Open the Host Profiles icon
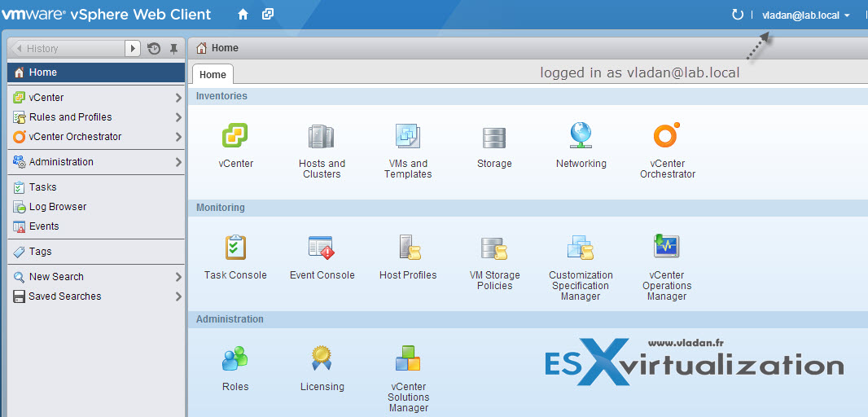Screen dimensions: 868x417 tap(410, 248)
